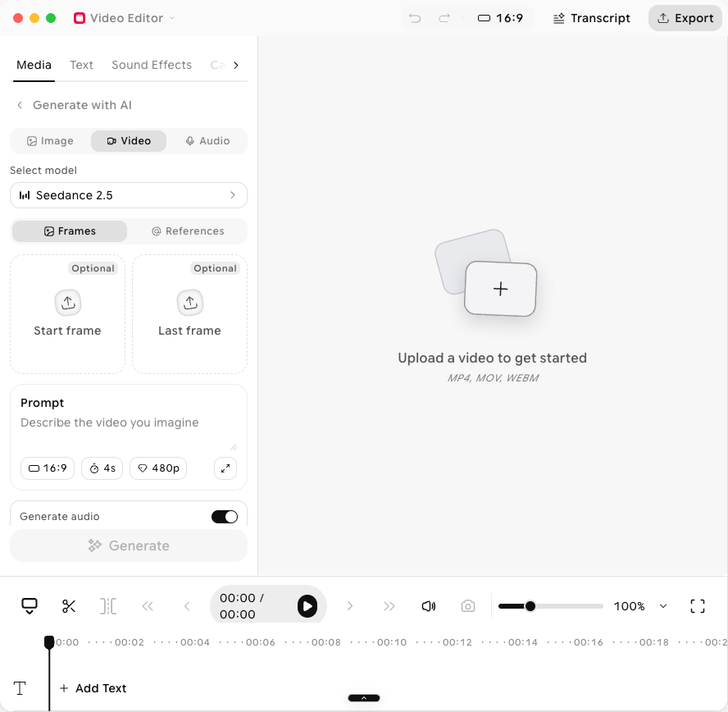The width and height of the screenshot is (728, 712).
Task: Adjust the timeline zoom slider
Action: [551, 606]
